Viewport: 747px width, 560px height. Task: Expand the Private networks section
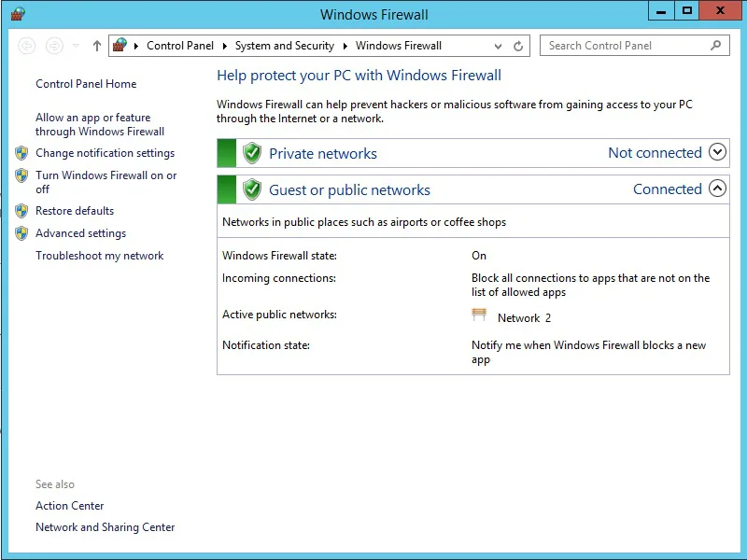click(x=717, y=152)
